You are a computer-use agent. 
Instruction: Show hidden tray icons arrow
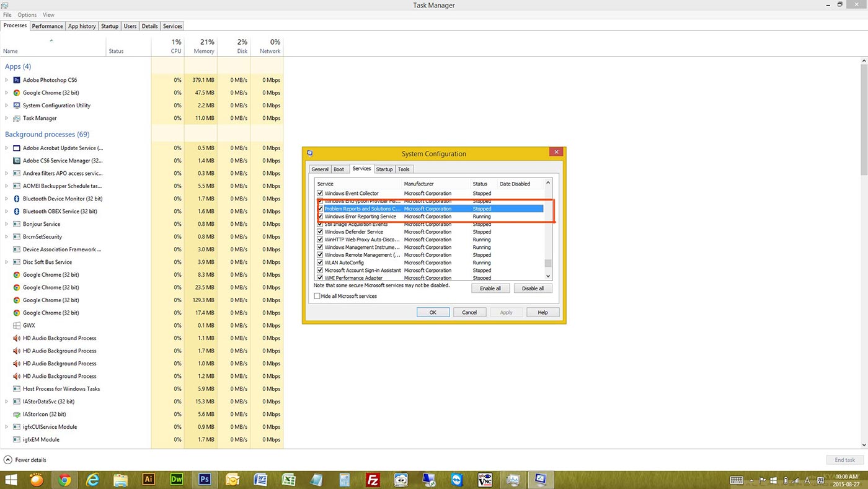click(x=752, y=480)
